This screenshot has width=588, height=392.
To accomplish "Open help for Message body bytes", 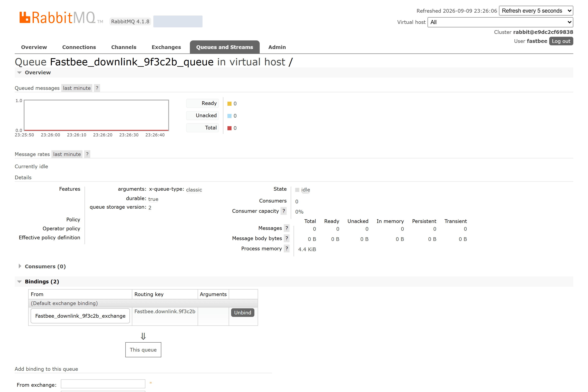I will [287, 238].
